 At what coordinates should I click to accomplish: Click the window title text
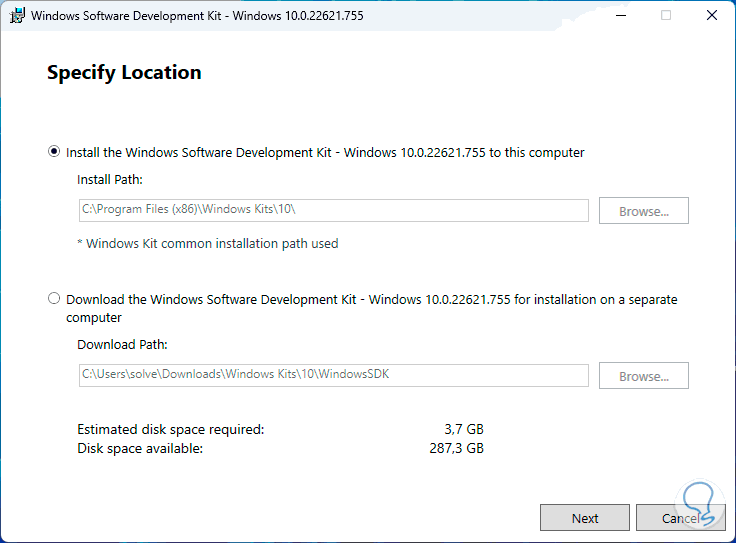pyautogui.click(x=197, y=16)
